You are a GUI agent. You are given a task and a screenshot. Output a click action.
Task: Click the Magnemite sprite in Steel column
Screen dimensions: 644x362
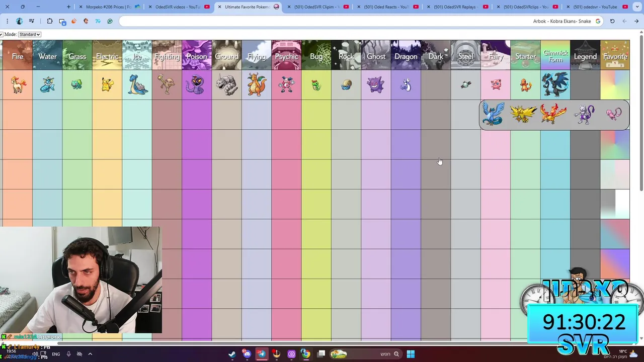pyautogui.click(x=466, y=85)
